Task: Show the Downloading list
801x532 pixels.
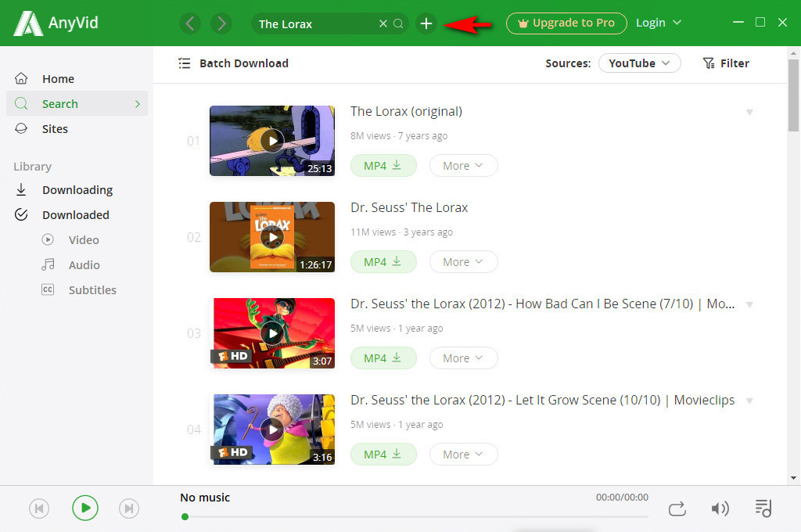Action: point(77,189)
